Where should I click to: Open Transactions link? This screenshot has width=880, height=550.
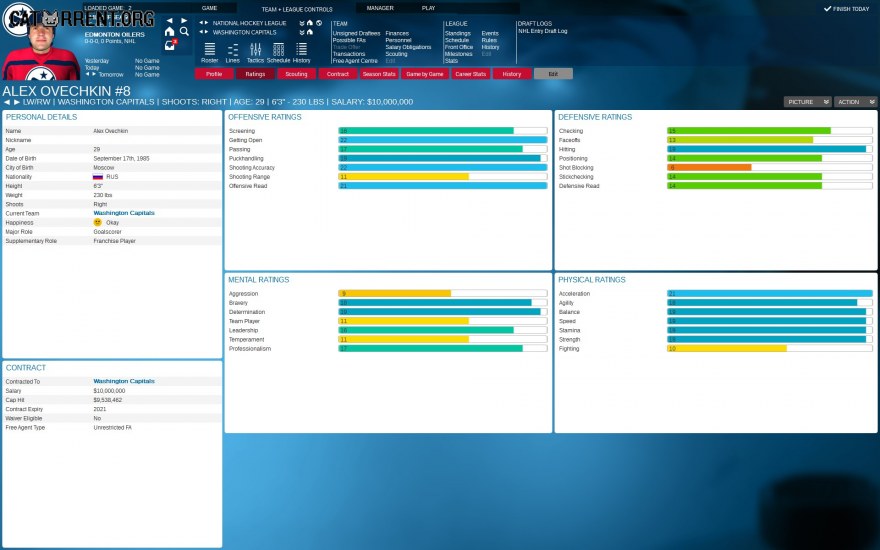[349, 54]
